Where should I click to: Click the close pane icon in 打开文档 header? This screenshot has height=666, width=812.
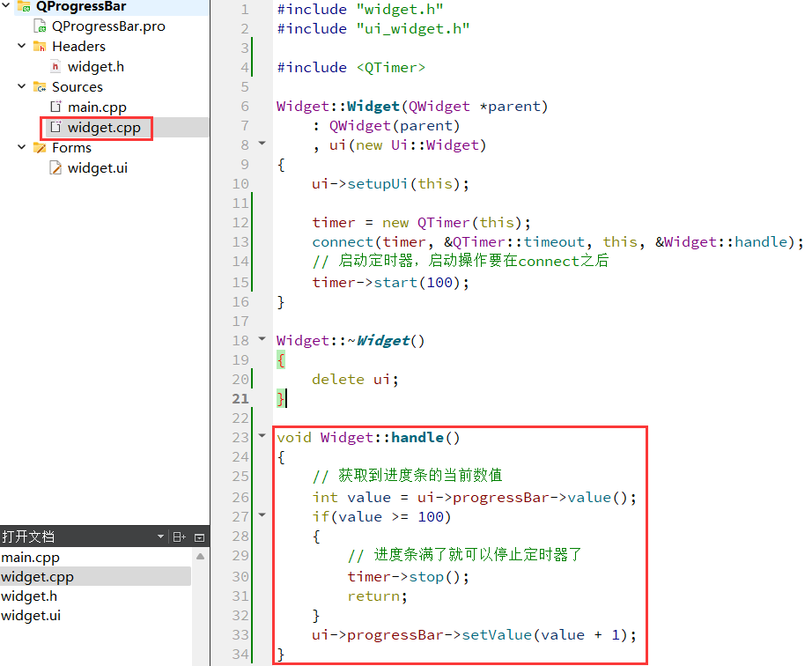point(199,537)
